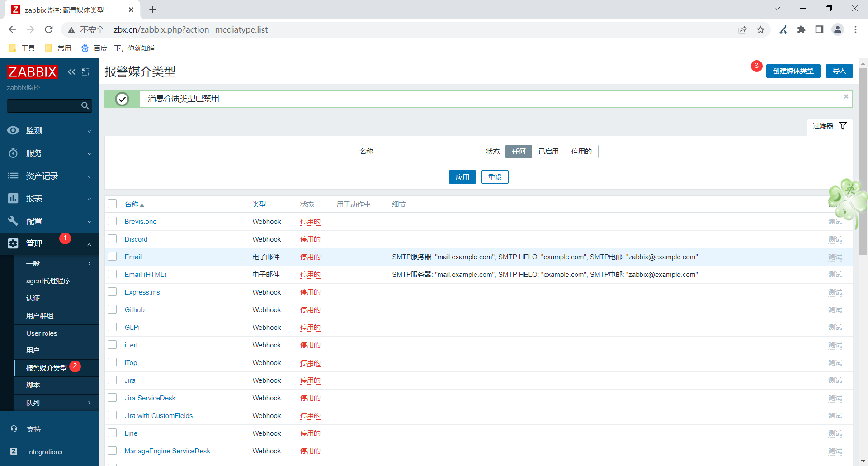Click the Zabbix logo in sidebar

(x=33, y=72)
